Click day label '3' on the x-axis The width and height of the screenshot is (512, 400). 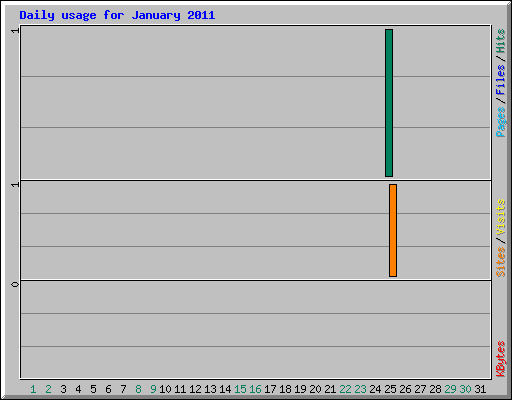tap(63, 389)
